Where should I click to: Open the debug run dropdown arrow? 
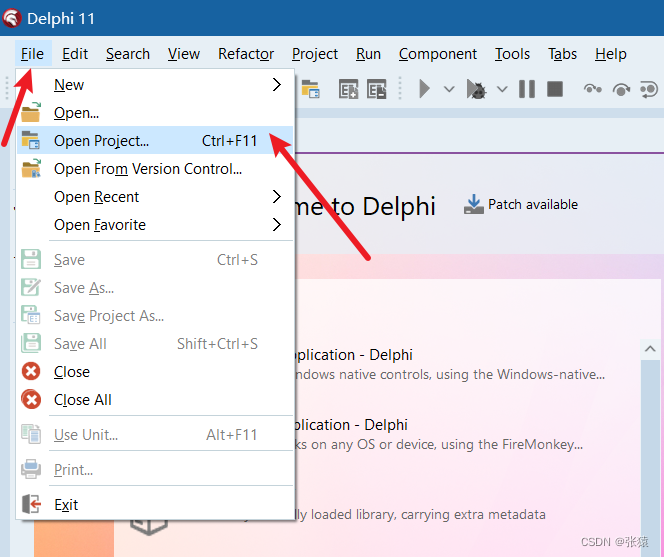(502, 89)
